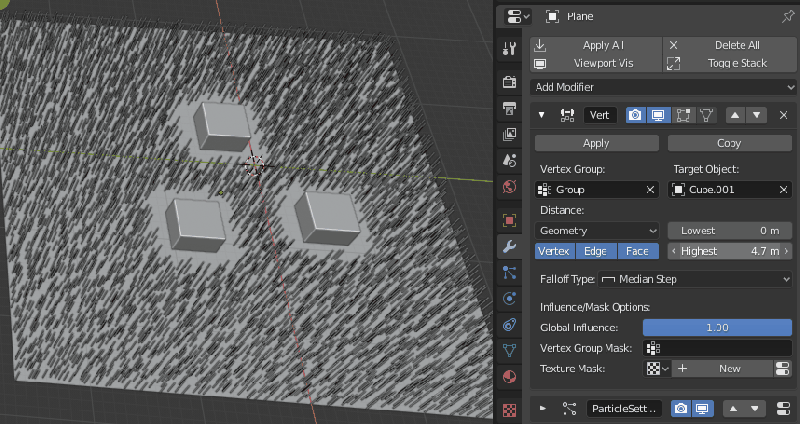Open the Material properties tab
The image size is (800, 424).
coord(509,377)
